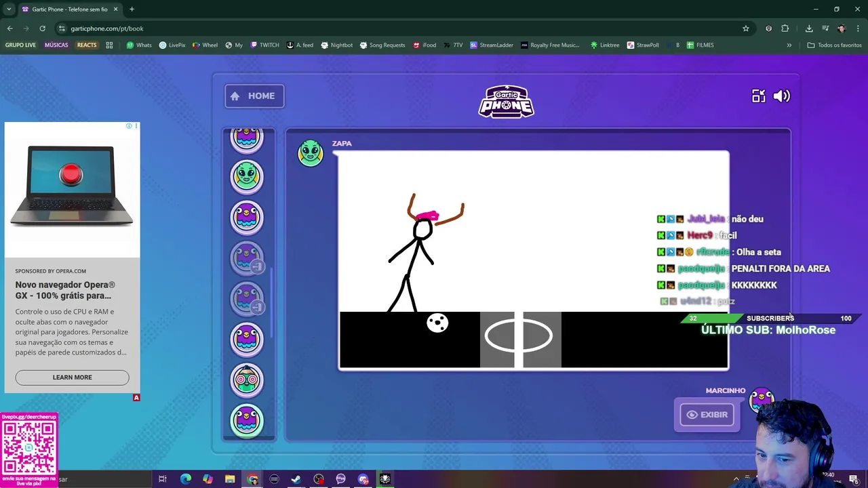Open the tab search dropdown arrow
This screenshot has height=488, width=868.
click(x=9, y=9)
